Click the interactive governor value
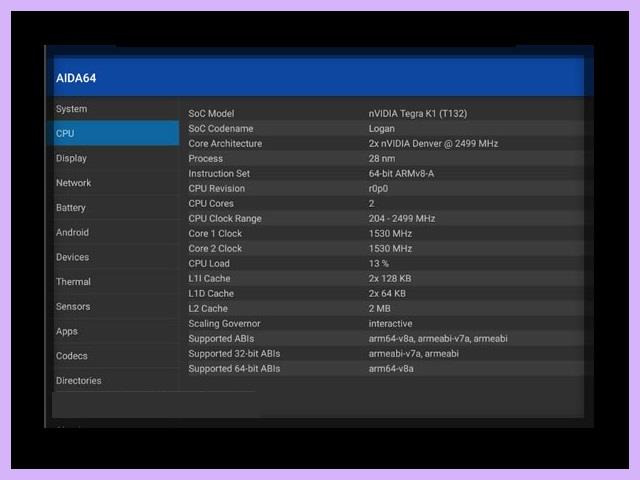640x480 pixels. tap(391, 324)
